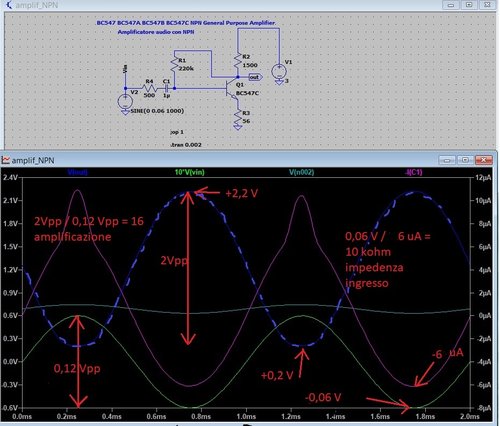Viewport: 500px width, 426px height.
Task: Click resistor R1 220k in the schematic
Action: (x=174, y=65)
